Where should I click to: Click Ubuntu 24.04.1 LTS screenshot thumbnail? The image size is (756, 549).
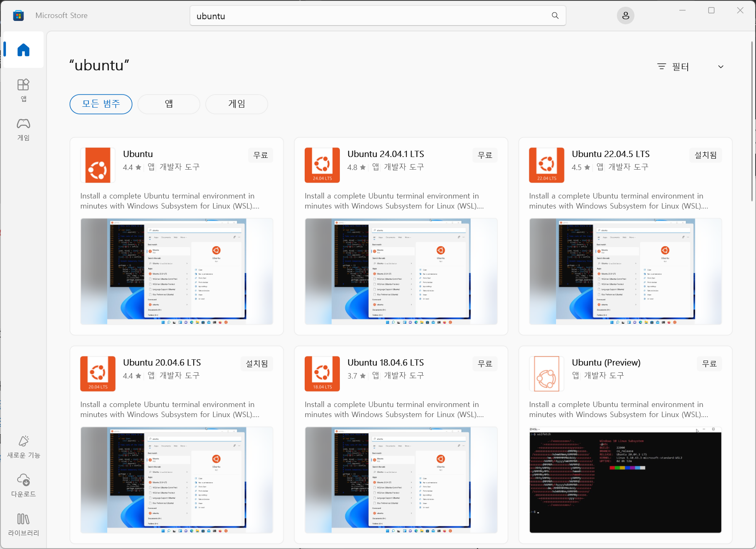[401, 271]
